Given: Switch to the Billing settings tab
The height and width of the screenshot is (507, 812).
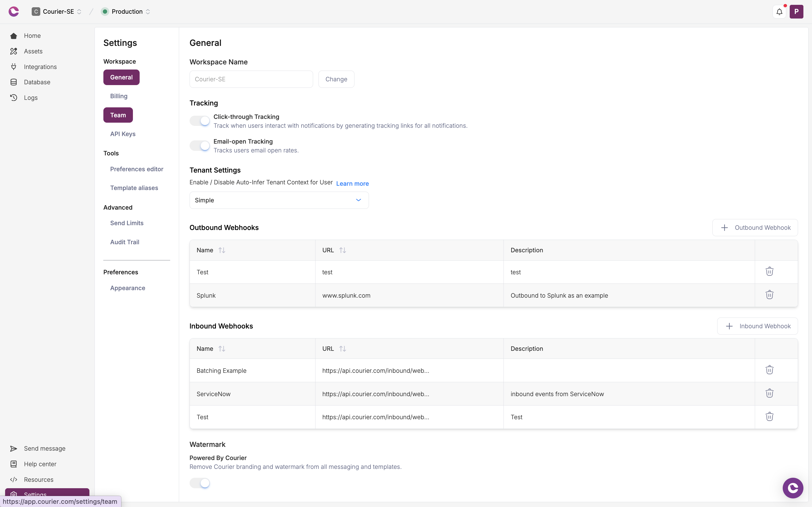Looking at the screenshot, I should pos(118,96).
